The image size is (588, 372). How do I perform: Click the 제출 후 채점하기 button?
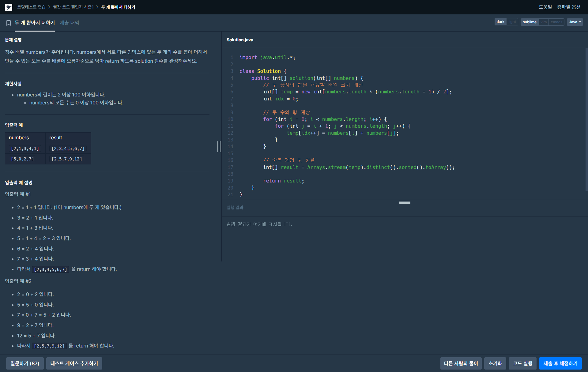(560, 363)
